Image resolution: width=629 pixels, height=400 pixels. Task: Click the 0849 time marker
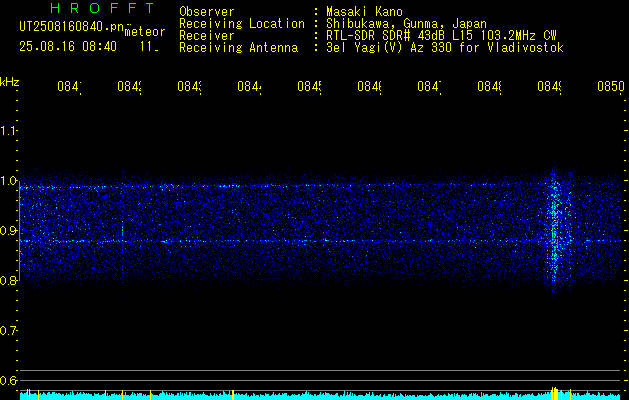tap(549, 86)
